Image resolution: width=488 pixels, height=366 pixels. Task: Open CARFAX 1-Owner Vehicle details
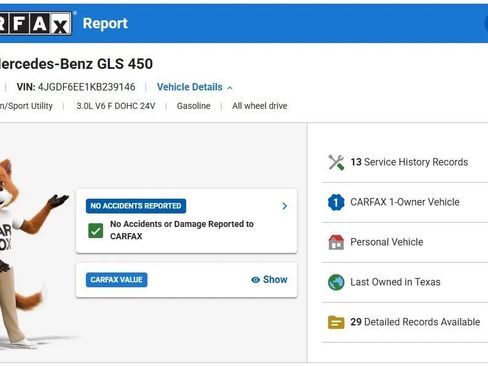(405, 202)
